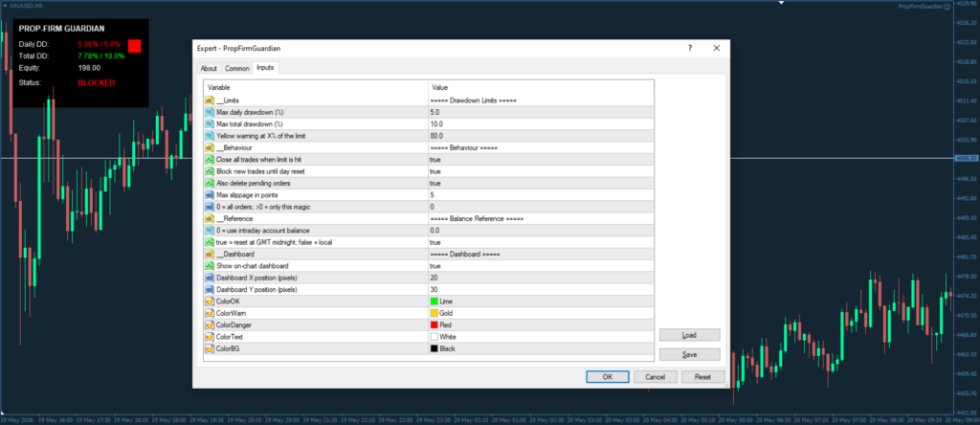Click the __Dashboard string type icon
This screenshot has width=980, height=425.
pyautogui.click(x=210, y=255)
